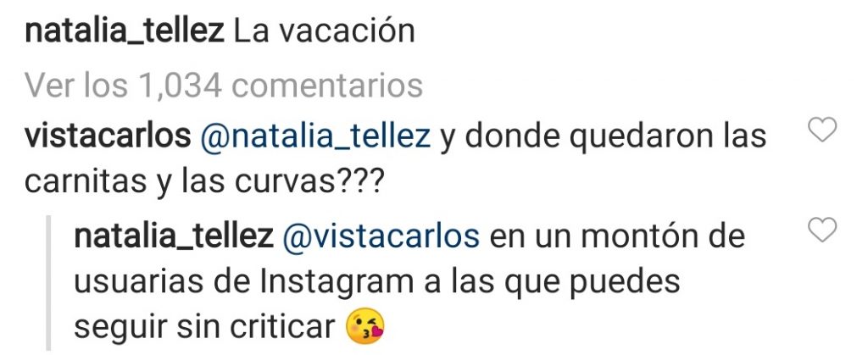Open all 1,034 comments via Ver los comentarios

(224, 86)
